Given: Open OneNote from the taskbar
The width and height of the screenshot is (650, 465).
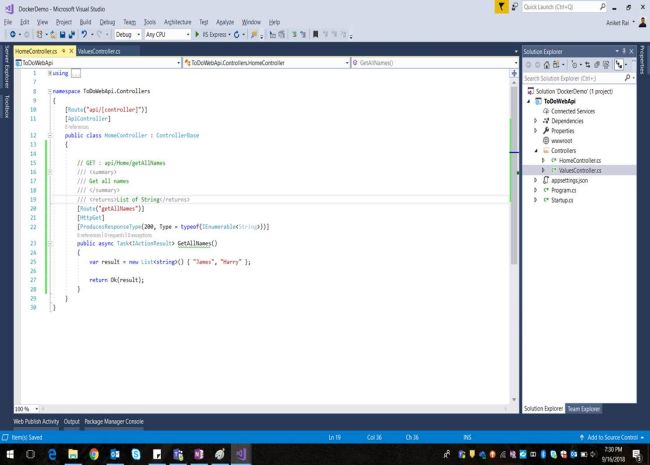Looking at the screenshot, I should click(x=199, y=454).
